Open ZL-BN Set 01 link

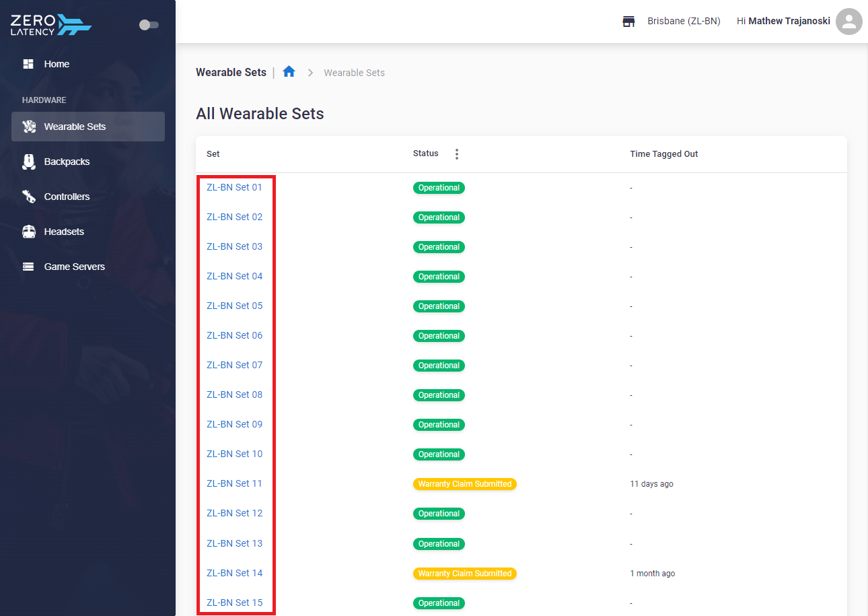tap(234, 187)
